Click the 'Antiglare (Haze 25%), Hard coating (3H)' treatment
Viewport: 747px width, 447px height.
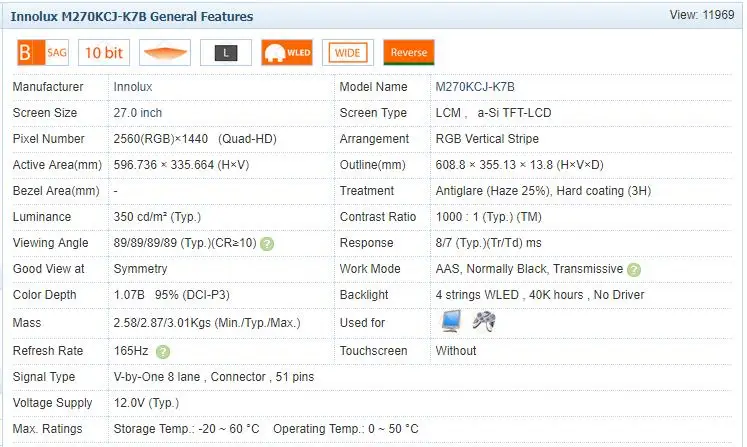543,191
